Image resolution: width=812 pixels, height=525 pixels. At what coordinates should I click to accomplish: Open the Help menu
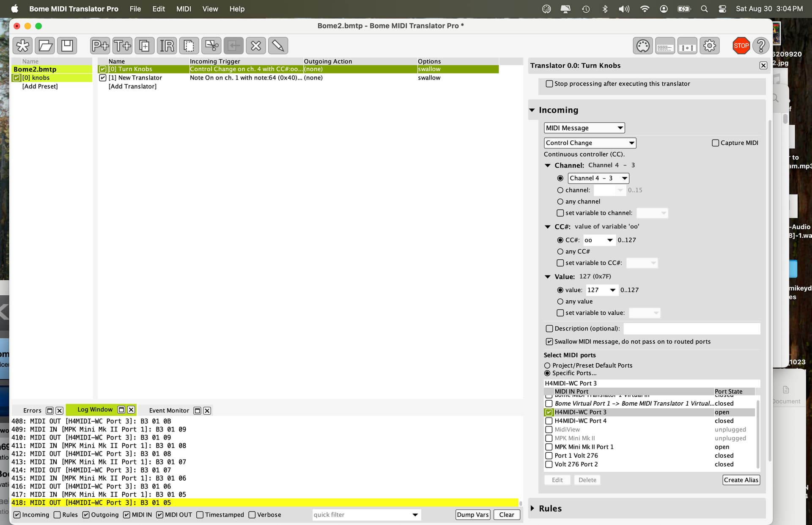tap(237, 9)
